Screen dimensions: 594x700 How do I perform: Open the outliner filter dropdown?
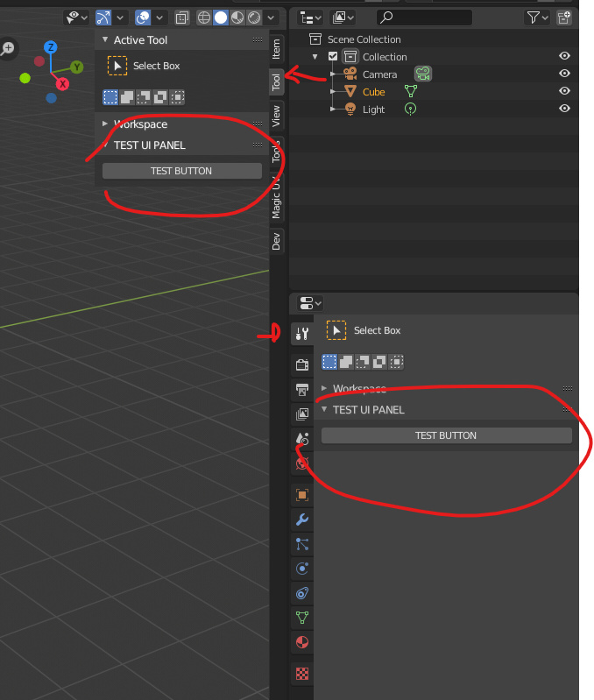(x=537, y=18)
